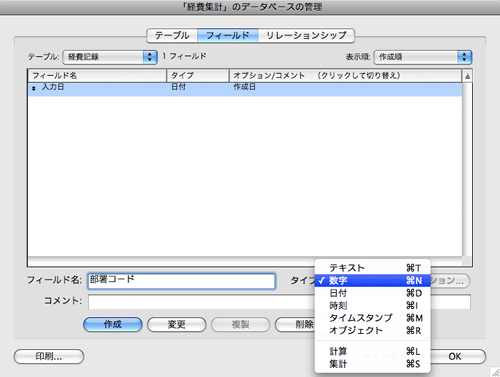The height and width of the screenshot is (377, 500).
Task: Click the タイプ column header
Action: tap(198, 76)
